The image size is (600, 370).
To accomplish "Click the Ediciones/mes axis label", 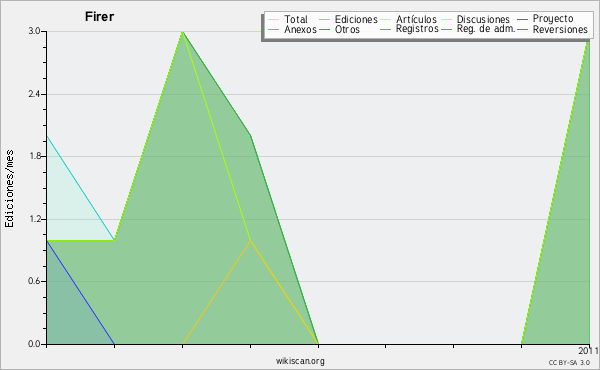I will point(9,188).
